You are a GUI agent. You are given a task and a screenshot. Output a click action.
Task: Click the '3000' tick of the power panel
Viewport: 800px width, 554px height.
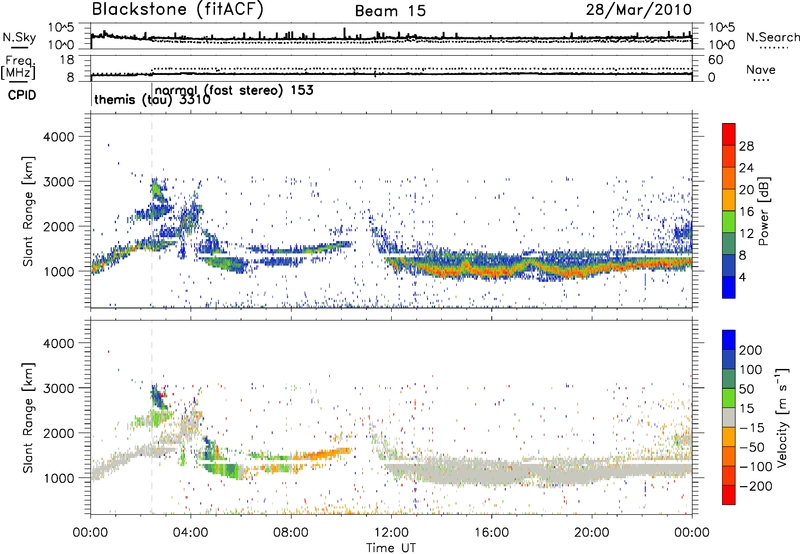[58, 182]
